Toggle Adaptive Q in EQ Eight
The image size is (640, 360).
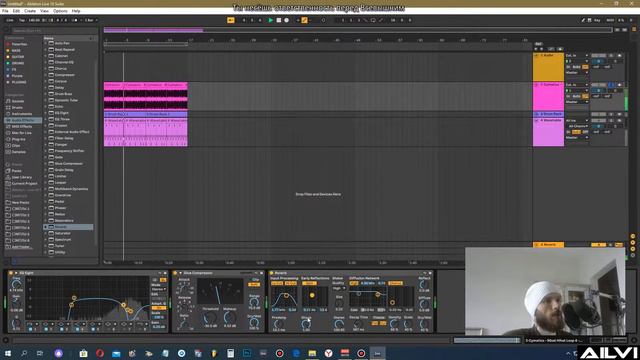pos(159,308)
